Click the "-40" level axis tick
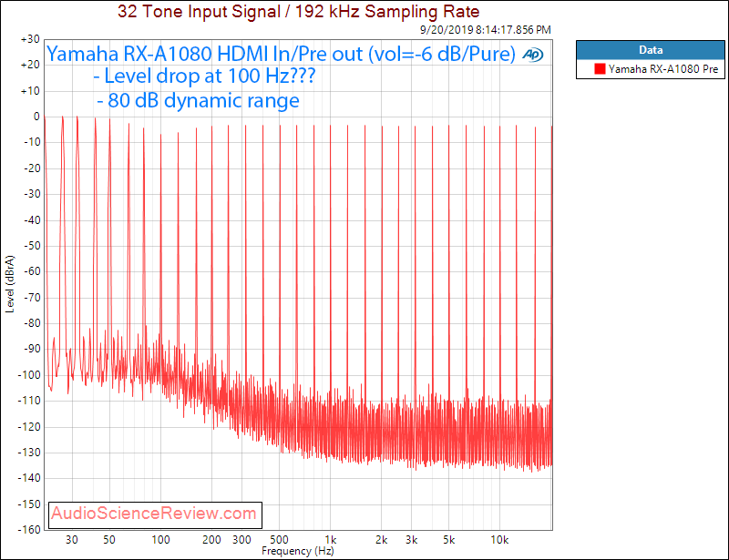Image resolution: width=729 pixels, height=560 pixels. pyautogui.click(x=32, y=219)
